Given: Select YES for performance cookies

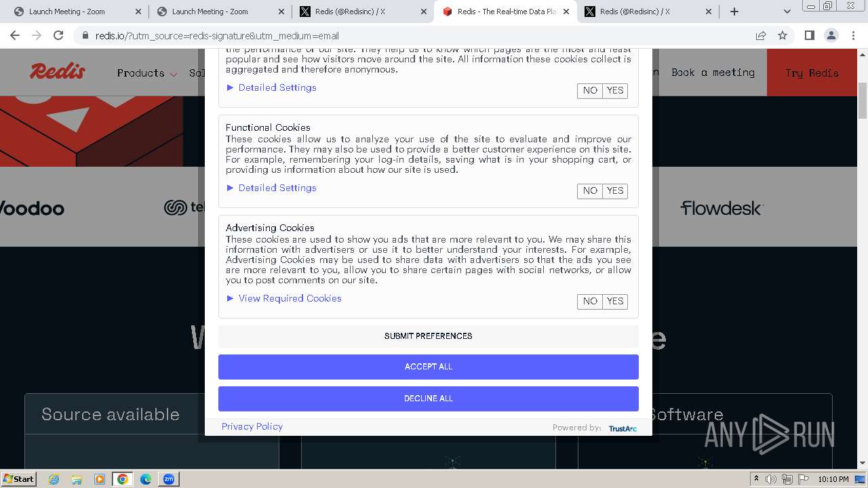Looking at the screenshot, I should pos(615,91).
